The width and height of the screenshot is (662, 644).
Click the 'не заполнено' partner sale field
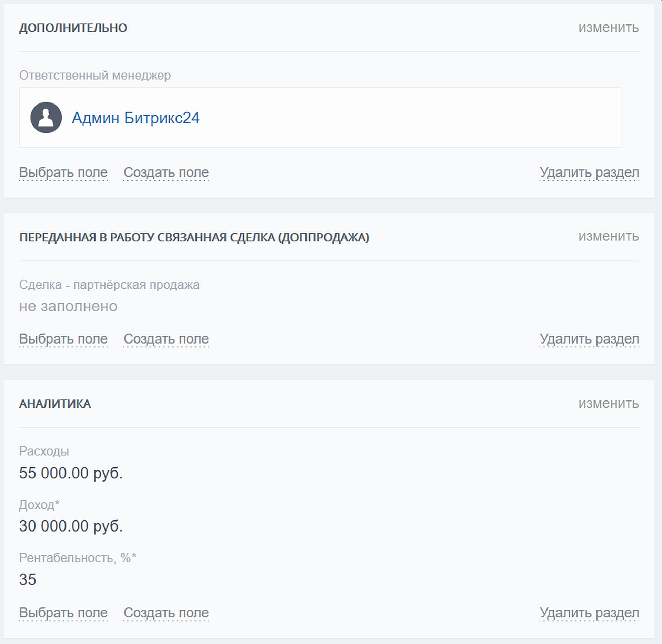68,306
